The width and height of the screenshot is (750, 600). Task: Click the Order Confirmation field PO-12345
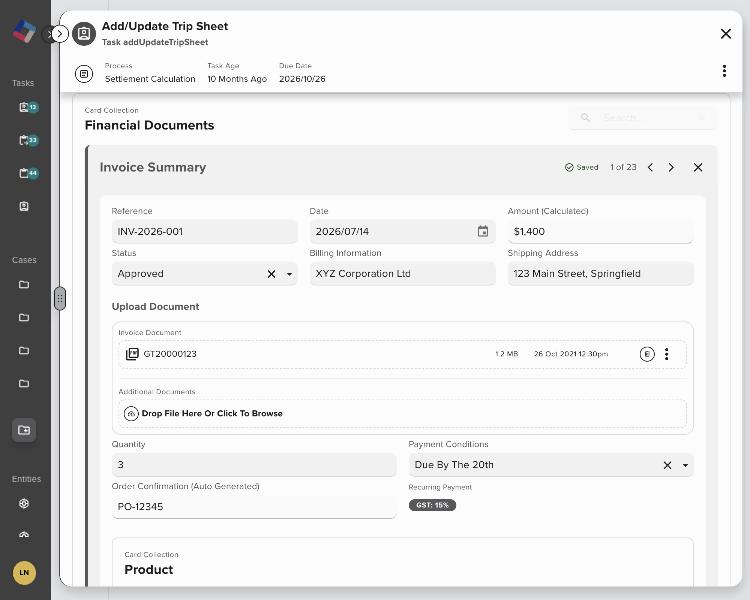254,507
